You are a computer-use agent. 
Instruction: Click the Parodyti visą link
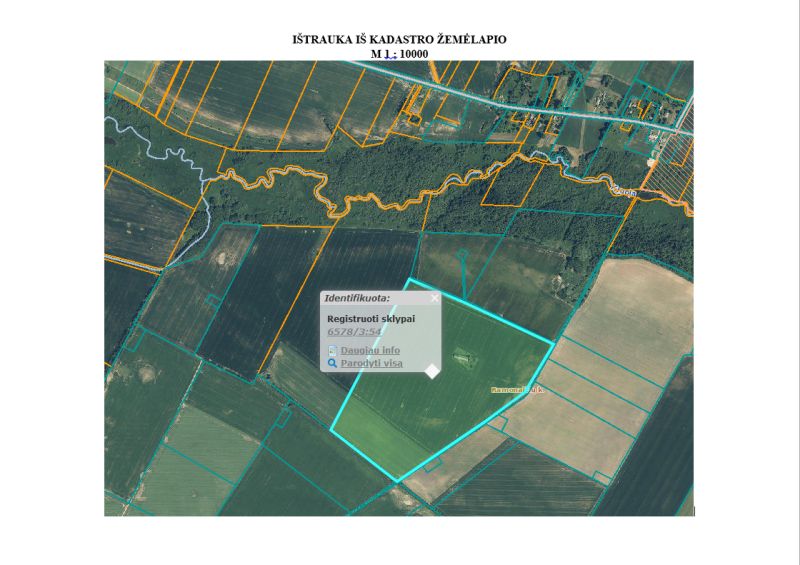click(x=371, y=363)
